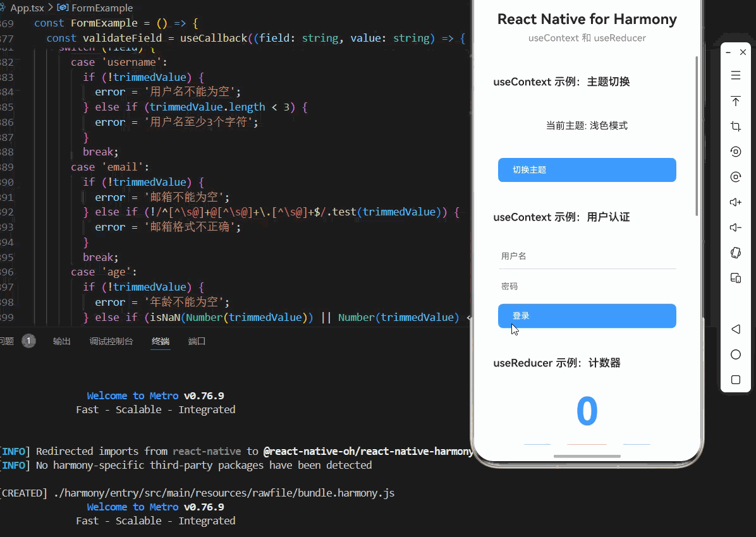Viewport: 756px width, 537px height.
Task: Click code line '用户名至少3个字符'
Action: pos(176,122)
